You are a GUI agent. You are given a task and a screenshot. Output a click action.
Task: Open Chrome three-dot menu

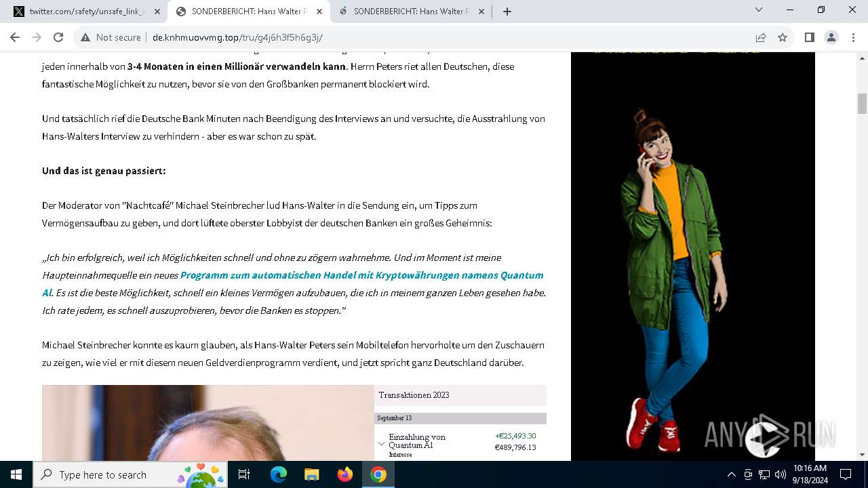[x=853, y=37]
